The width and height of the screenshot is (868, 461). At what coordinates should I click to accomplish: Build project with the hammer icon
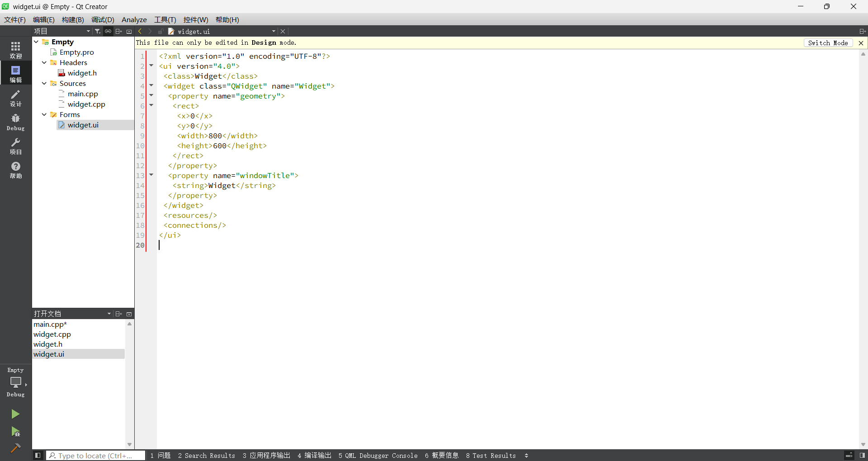15,448
